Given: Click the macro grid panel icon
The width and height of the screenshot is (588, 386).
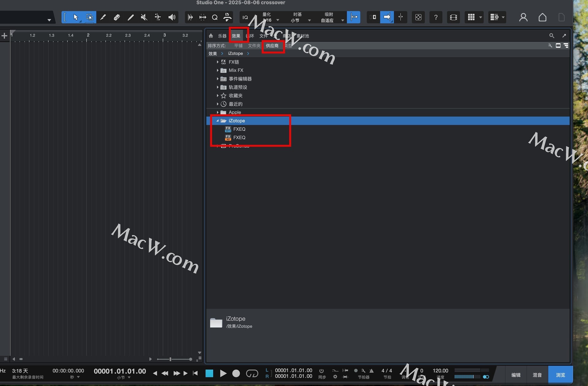Looking at the screenshot, I should [x=471, y=17].
